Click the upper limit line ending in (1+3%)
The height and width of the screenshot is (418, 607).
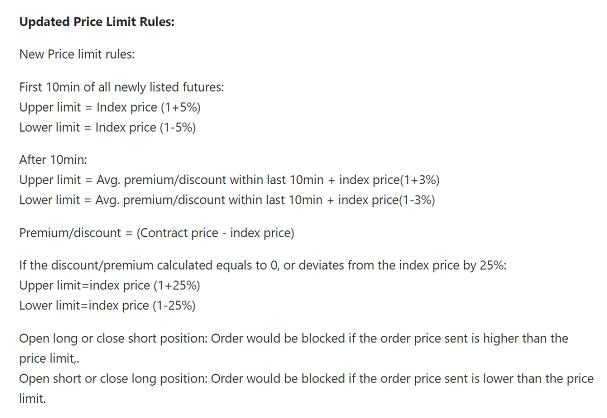(x=229, y=179)
